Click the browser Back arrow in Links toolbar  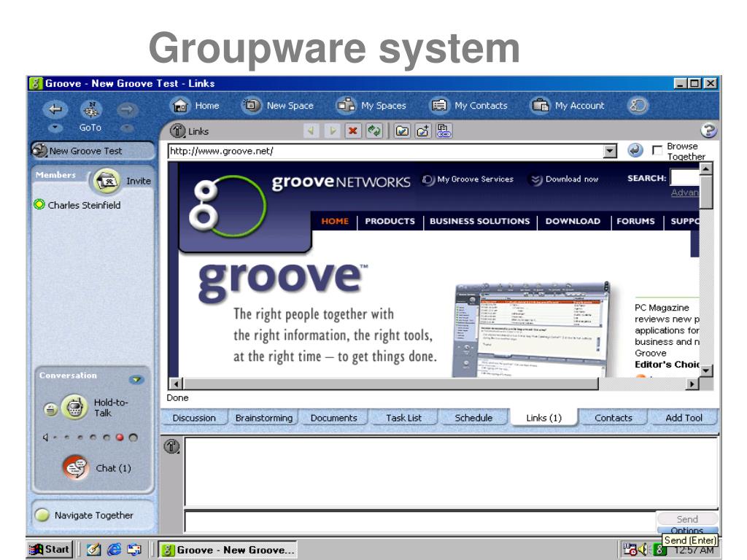tap(311, 131)
